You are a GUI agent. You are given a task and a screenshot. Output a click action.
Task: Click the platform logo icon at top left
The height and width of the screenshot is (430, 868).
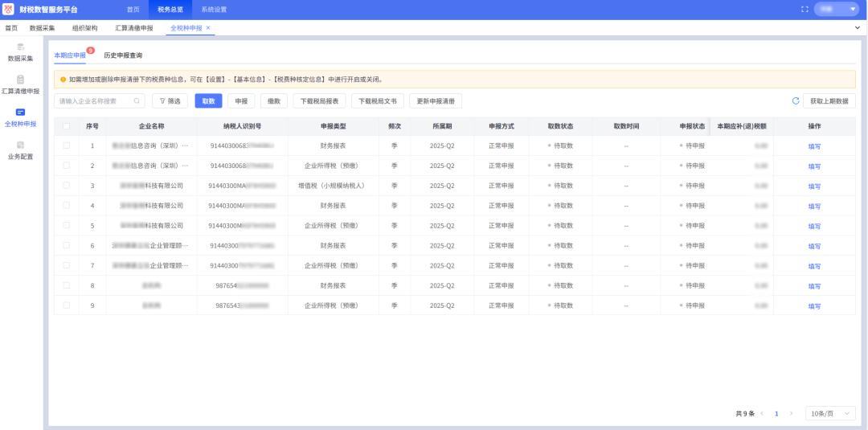[x=10, y=10]
